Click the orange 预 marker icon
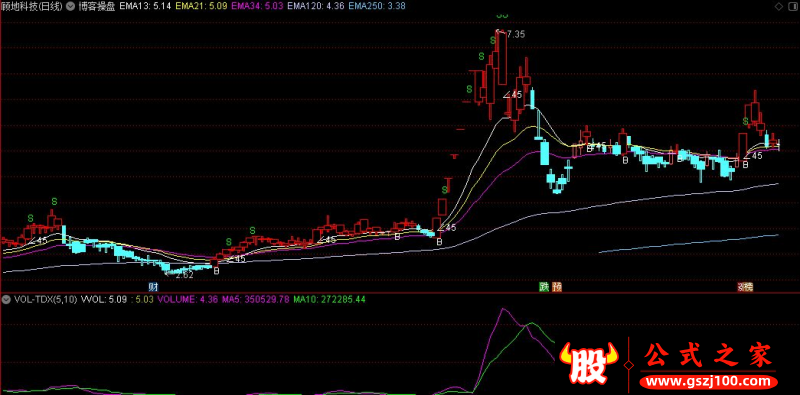This screenshot has height=395, width=800. 557,287
